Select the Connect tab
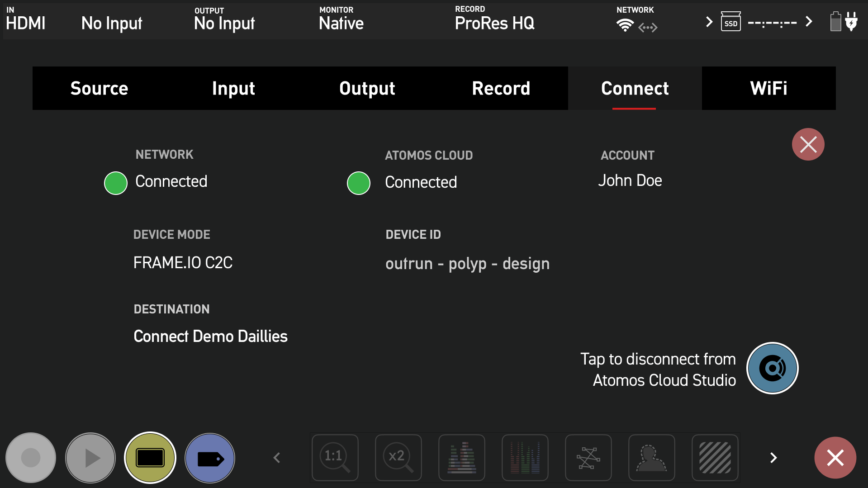868x488 pixels. tap(635, 88)
